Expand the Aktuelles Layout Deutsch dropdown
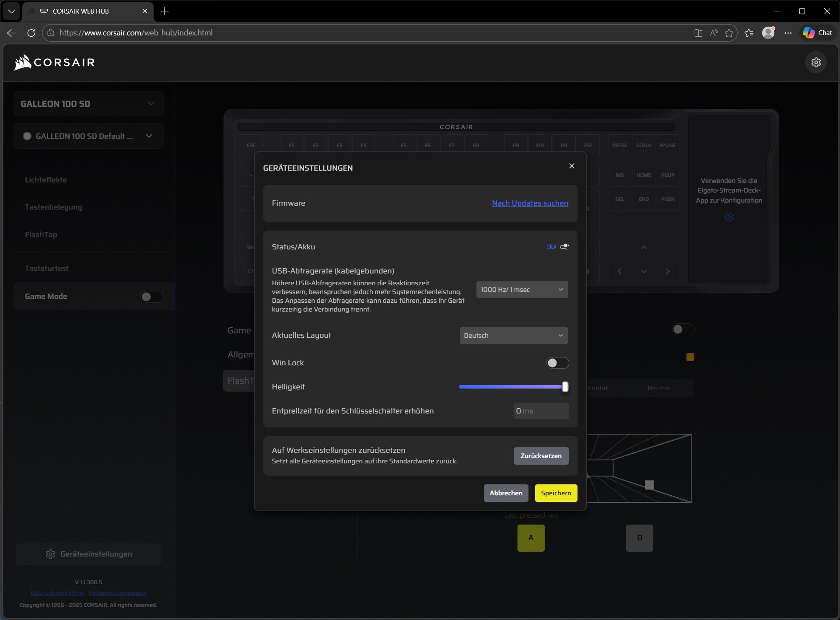This screenshot has width=840, height=620. [514, 336]
